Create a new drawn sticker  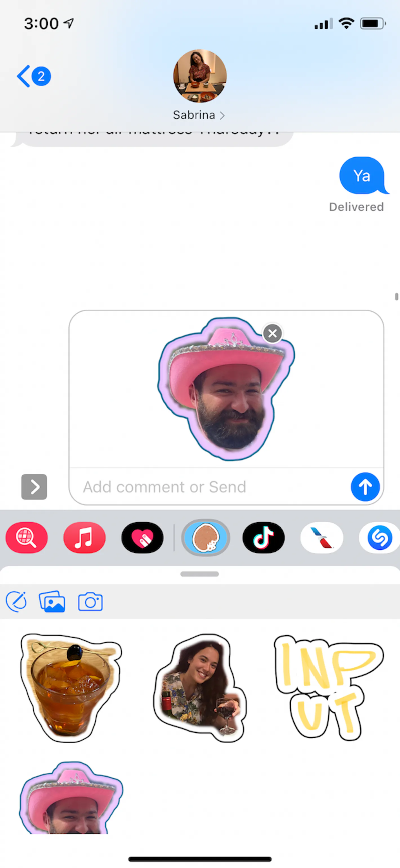point(16,601)
